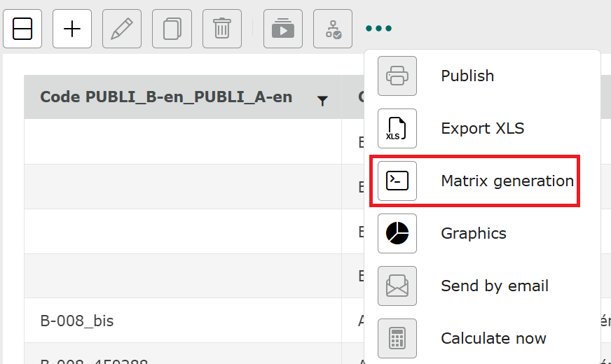Open Graphics from the dropdown menu
Viewport: 611px width, 364px height.
click(x=473, y=233)
